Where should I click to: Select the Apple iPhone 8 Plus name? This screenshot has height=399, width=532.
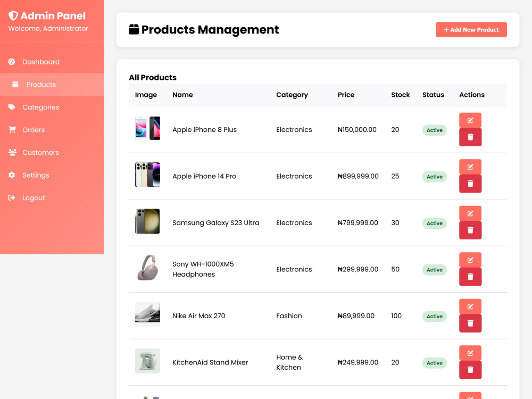point(205,130)
